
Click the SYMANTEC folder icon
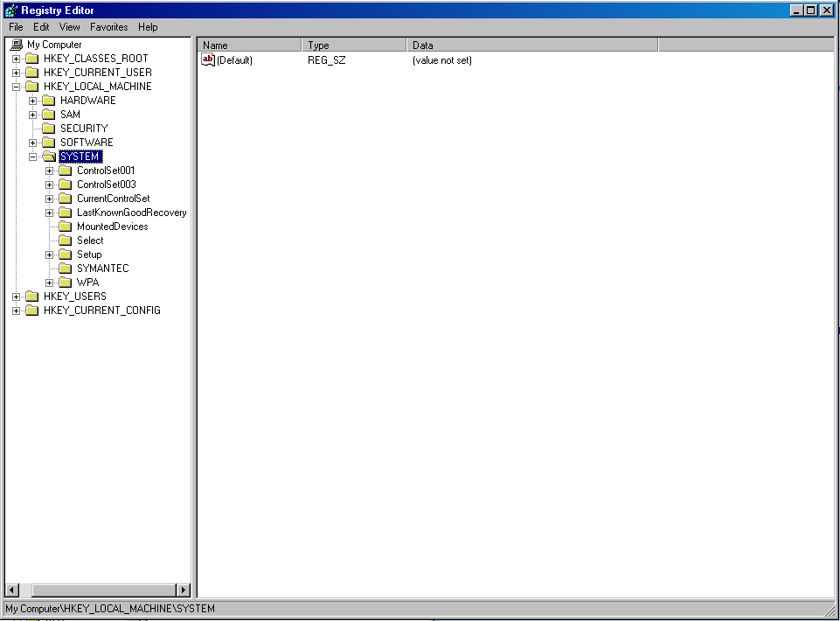[x=66, y=269]
